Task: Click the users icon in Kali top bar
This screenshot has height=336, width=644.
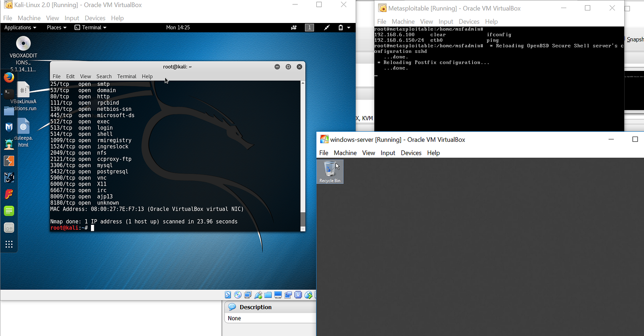Action: click(294, 27)
